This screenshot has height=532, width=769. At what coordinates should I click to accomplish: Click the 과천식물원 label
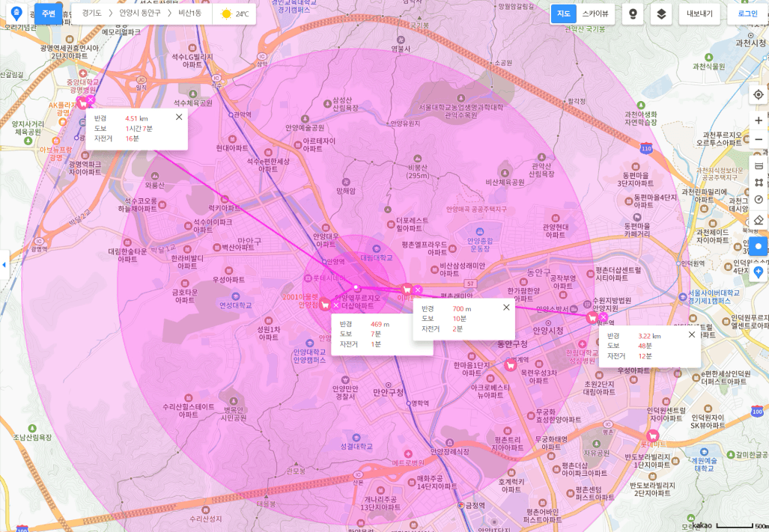tap(708, 66)
